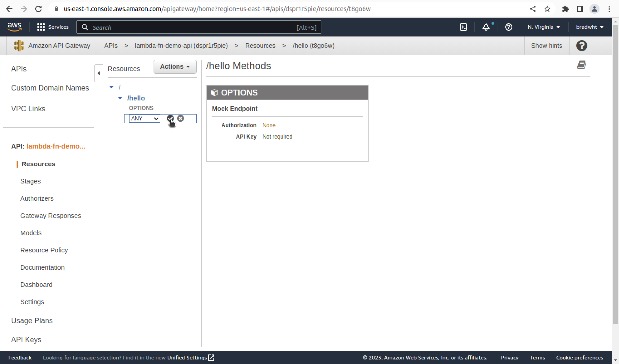This screenshot has height=364, width=619.
Task: Select Resources in the API sidebar
Action: tap(38, 164)
